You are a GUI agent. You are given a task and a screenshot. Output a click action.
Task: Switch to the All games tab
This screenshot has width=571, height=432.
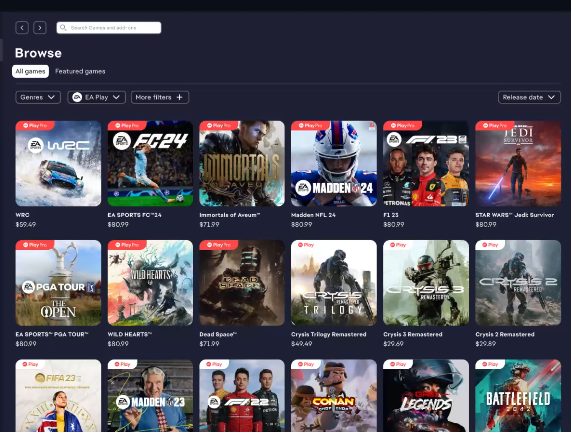[x=30, y=71]
